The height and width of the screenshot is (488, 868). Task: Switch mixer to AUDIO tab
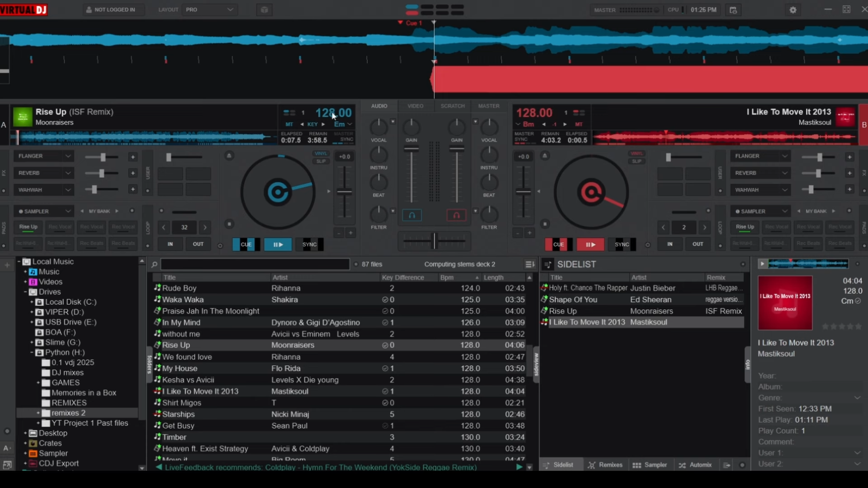click(379, 106)
